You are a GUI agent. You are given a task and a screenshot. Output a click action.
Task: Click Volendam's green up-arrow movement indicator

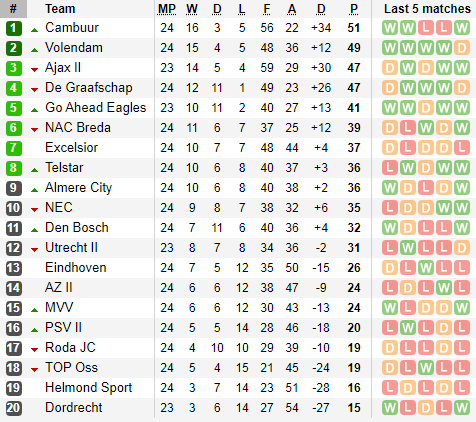tap(34, 50)
